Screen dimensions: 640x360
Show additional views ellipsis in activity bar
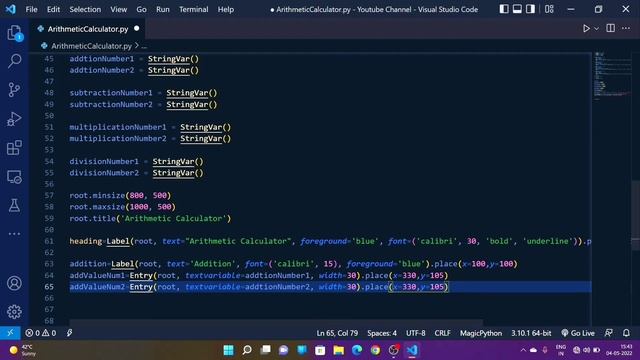14,234
